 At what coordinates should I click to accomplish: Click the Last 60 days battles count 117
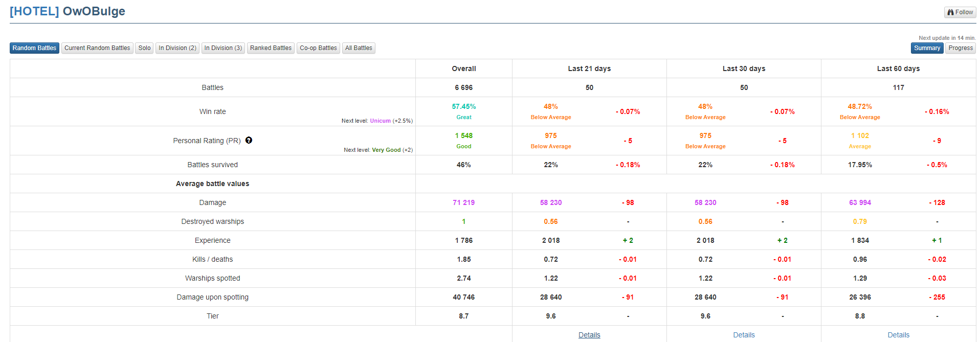pyautogui.click(x=898, y=87)
